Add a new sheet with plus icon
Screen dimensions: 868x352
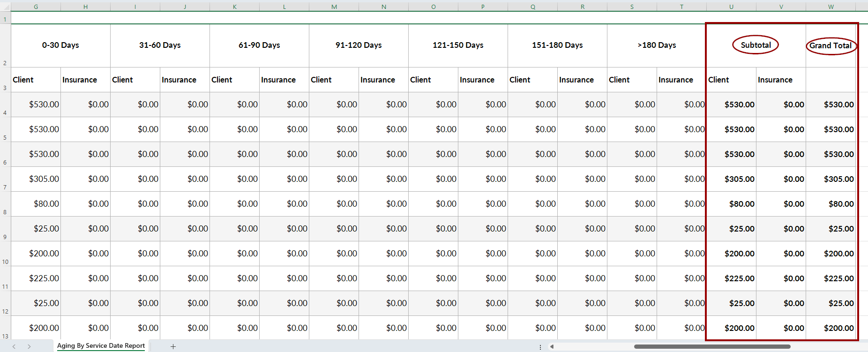pyautogui.click(x=173, y=346)
